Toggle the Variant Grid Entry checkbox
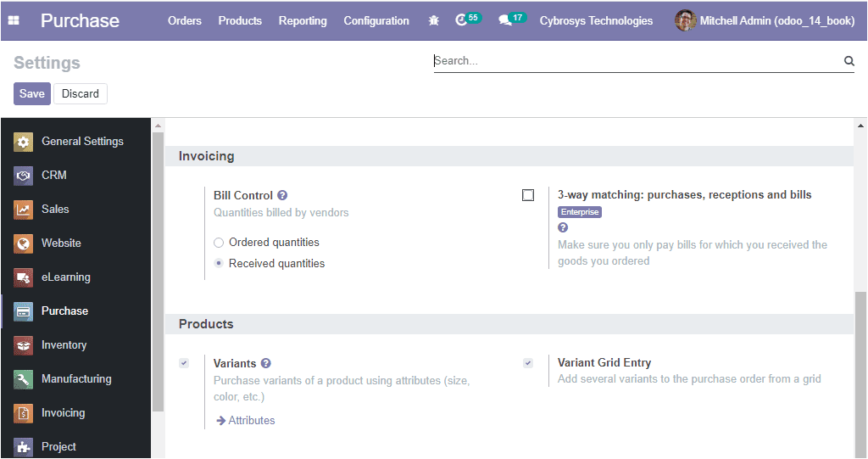 click(528, 363)
